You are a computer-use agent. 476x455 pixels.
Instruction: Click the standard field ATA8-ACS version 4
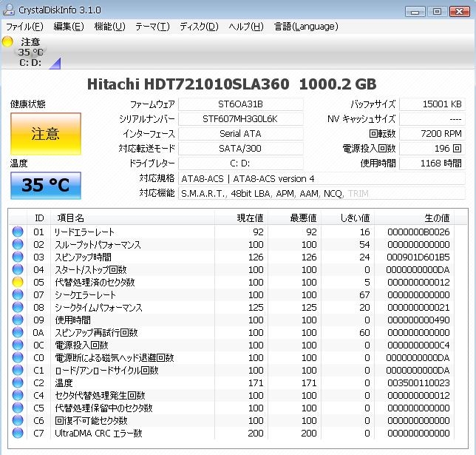tap(322, 178)
